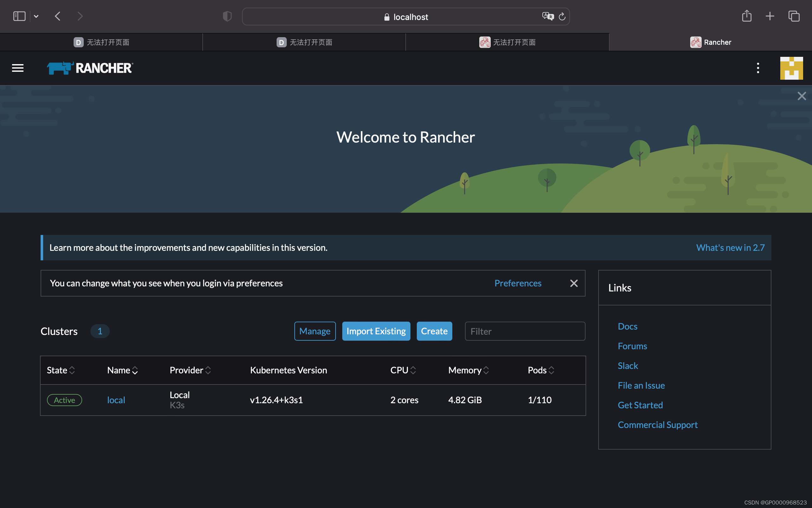Click the Active state badge
The height and width of the screenshot is (508, 812).
(64, 400)
